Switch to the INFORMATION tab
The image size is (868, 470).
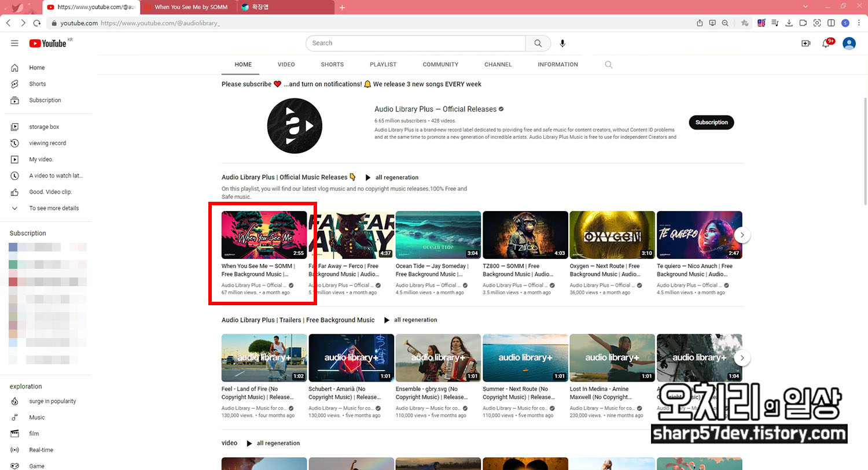pos(558,65)
